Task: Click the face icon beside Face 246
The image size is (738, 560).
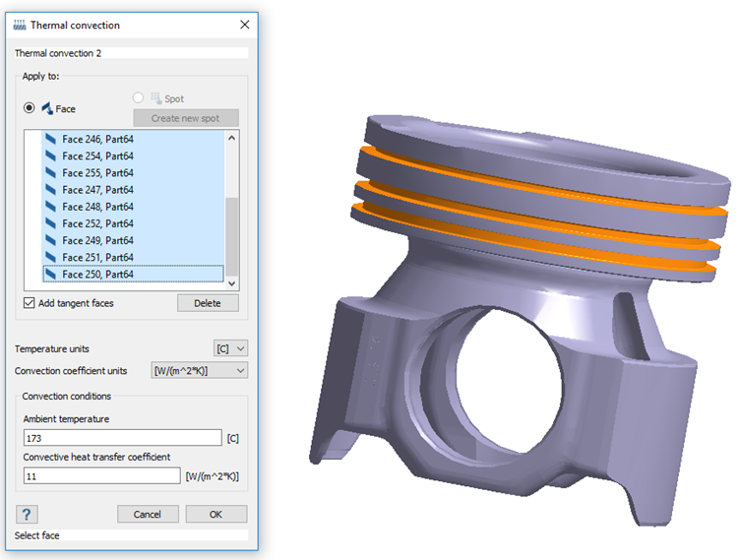Action: point(50,140)
